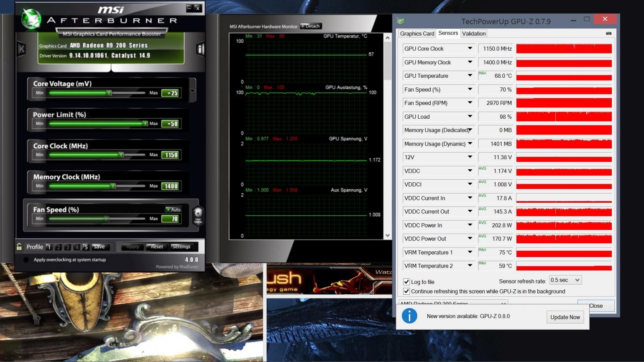Screen dimensions: 644x362
Task: Open VDDC Current Out sensor dropdown
Action: tap(470, 212)
